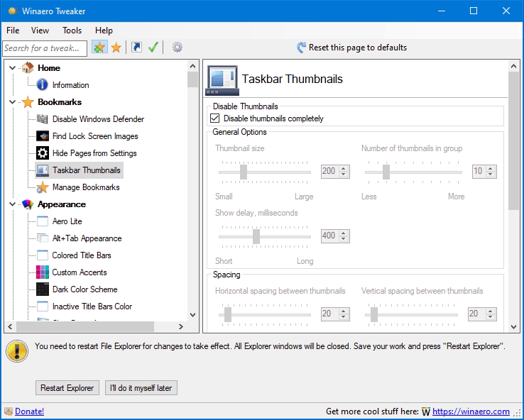524x420 pixels.
Task: Click the Hide Pages from Settings gear icon
Action: click(x=43, y=153)
